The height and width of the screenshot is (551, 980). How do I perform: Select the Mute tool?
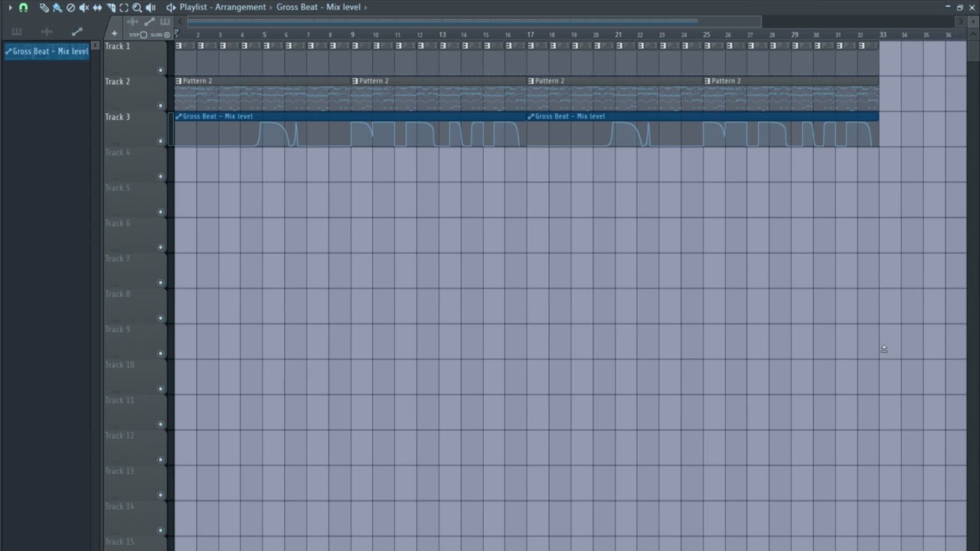[84, 7]
